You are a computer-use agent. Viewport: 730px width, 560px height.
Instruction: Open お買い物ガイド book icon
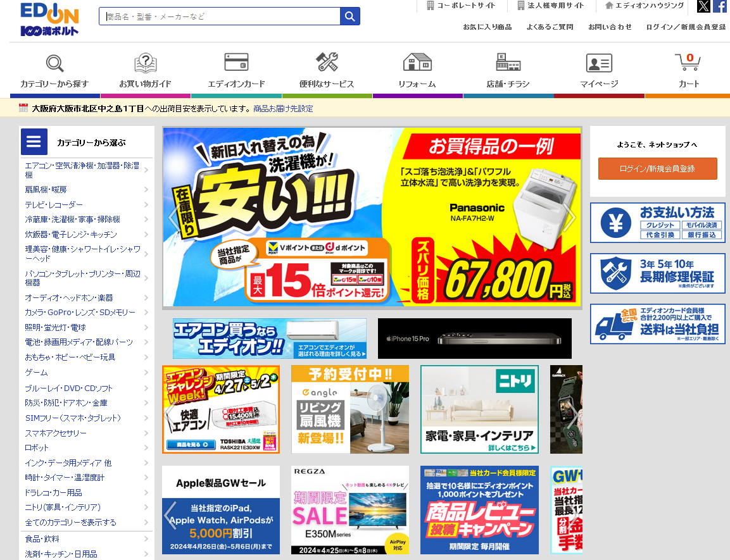pyautogui.click(x=145, y=63)
